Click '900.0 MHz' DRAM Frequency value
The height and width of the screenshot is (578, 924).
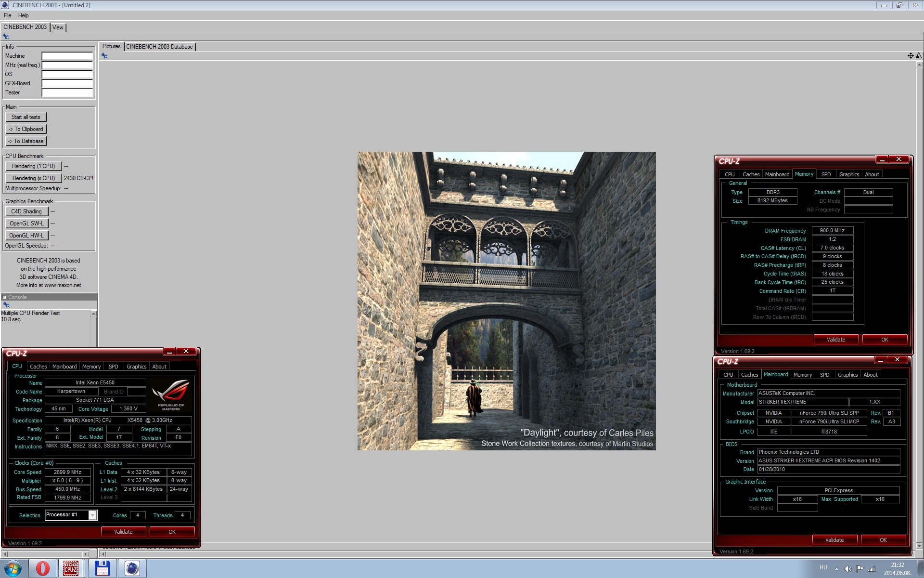832,231
